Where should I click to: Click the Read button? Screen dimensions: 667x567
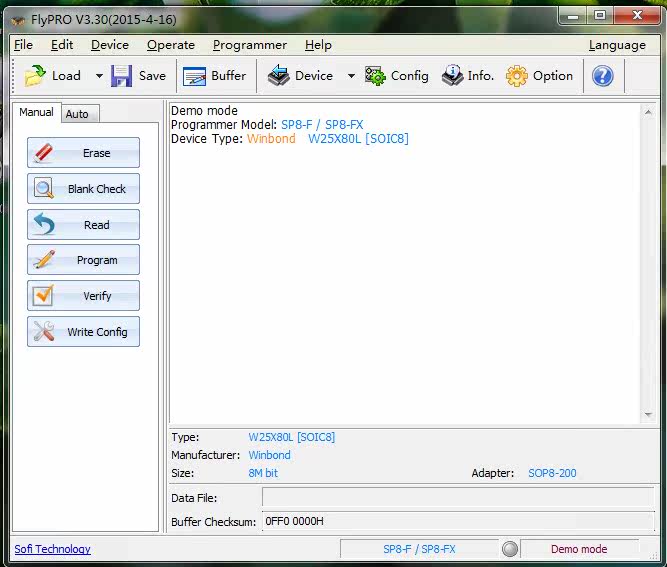coord(84,225)
